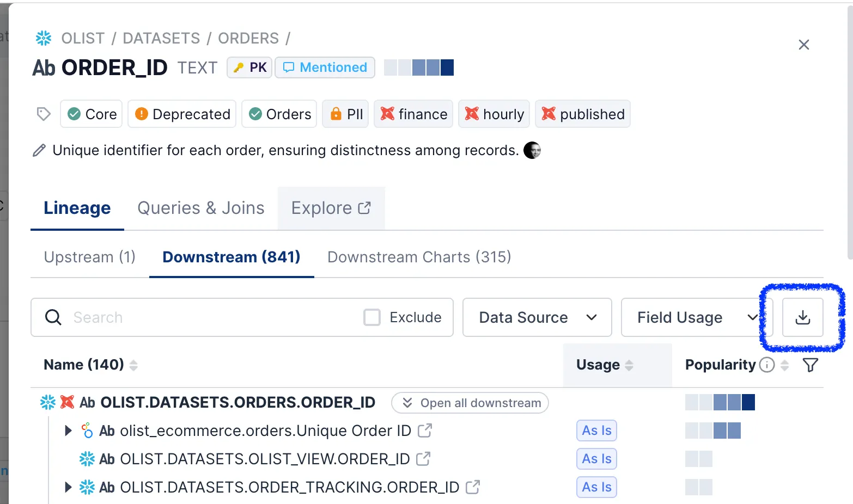
Task: Toggle the Exclude checkbox
Action: click(x=372, y=317)
